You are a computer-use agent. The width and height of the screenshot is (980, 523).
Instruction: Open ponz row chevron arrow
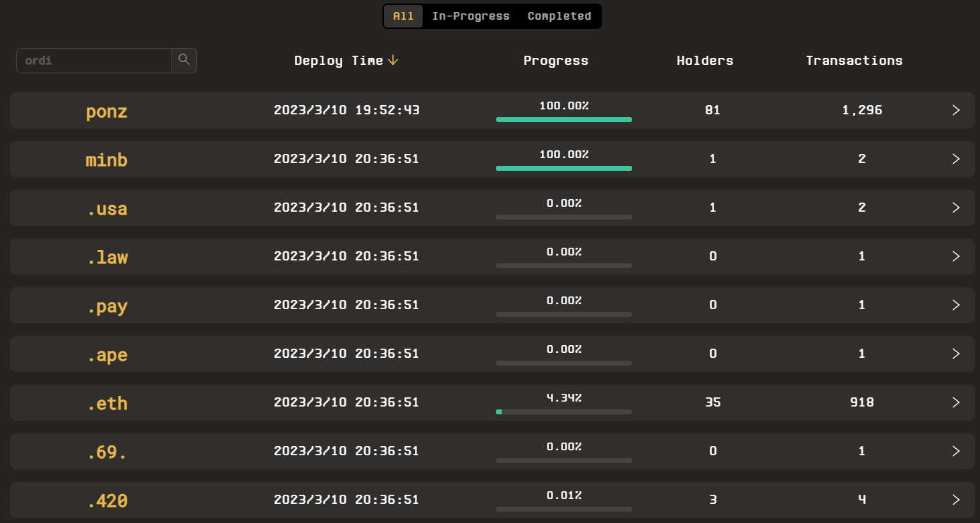tap(956, 110)
